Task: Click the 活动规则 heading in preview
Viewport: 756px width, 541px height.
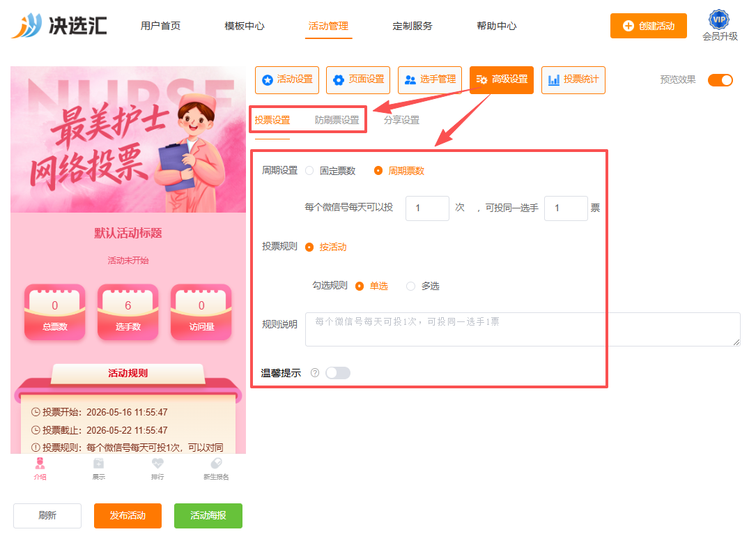Action: click(x=128, y=373)
